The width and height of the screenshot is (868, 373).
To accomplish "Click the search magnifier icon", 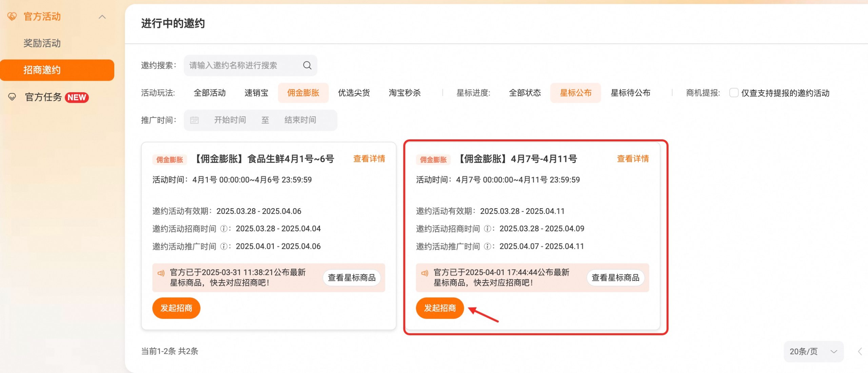I will pos(307,65).
